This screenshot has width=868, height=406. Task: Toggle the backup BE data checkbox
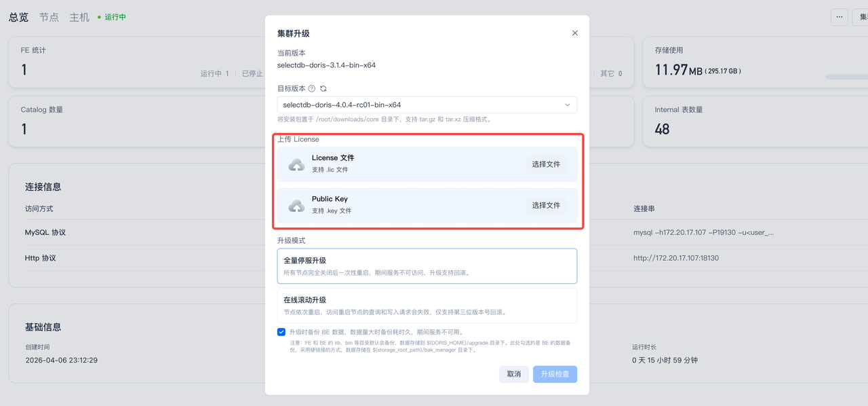click(x=281, y=332)
